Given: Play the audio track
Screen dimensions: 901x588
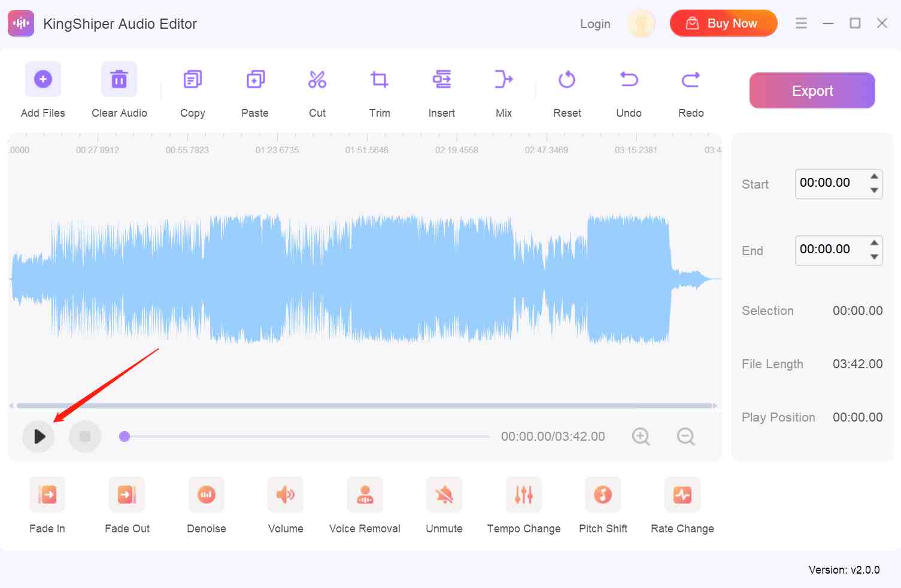Looking at the screenshot, I should point(39,437).
